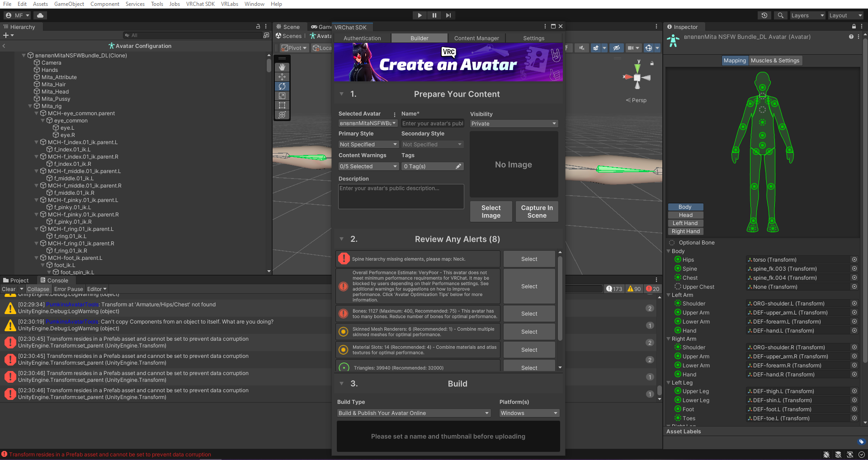
Task: Open the Content Warnings dropdown
Action: point(368,166)
